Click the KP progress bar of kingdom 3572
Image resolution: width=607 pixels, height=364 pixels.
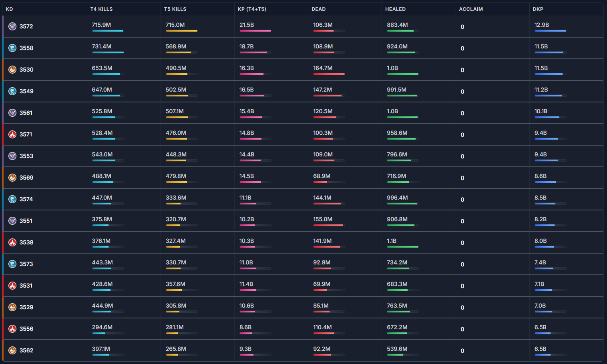[255, 31]
